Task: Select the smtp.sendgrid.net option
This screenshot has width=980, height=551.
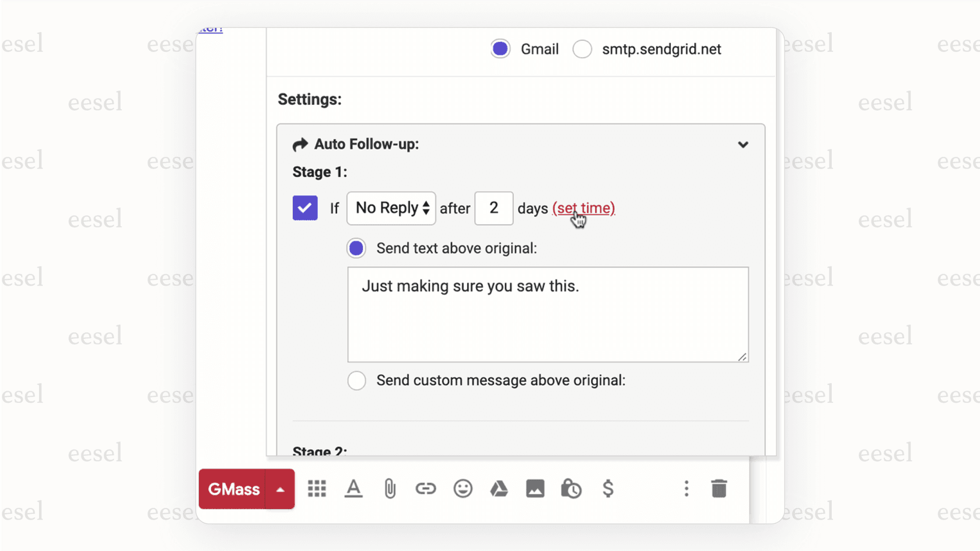Action: coord(582,49)
